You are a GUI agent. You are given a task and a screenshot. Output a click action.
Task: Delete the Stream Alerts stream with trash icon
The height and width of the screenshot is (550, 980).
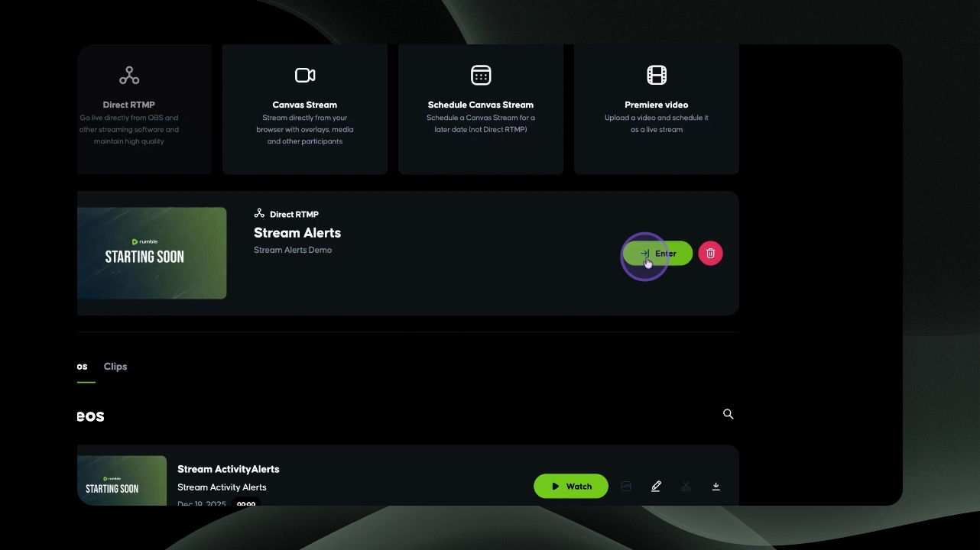pyautogui.click(x=710, y=254)
